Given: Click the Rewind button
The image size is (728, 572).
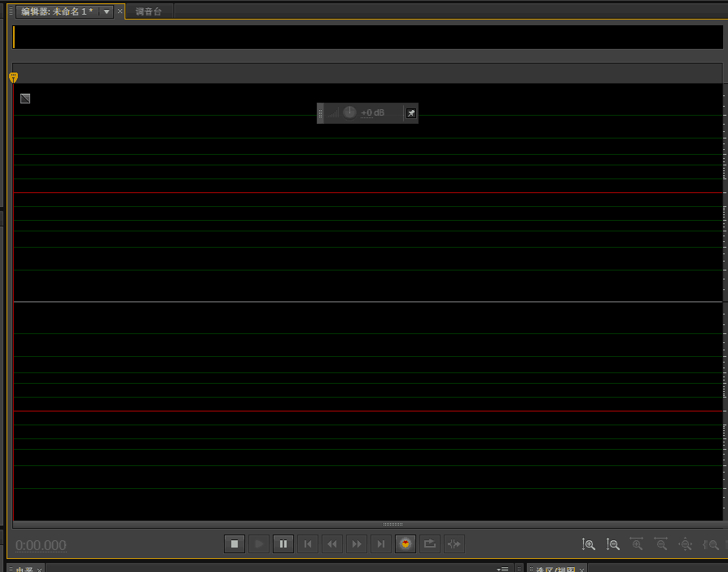Looking at the screenshot, I should (x=332, y=543).
